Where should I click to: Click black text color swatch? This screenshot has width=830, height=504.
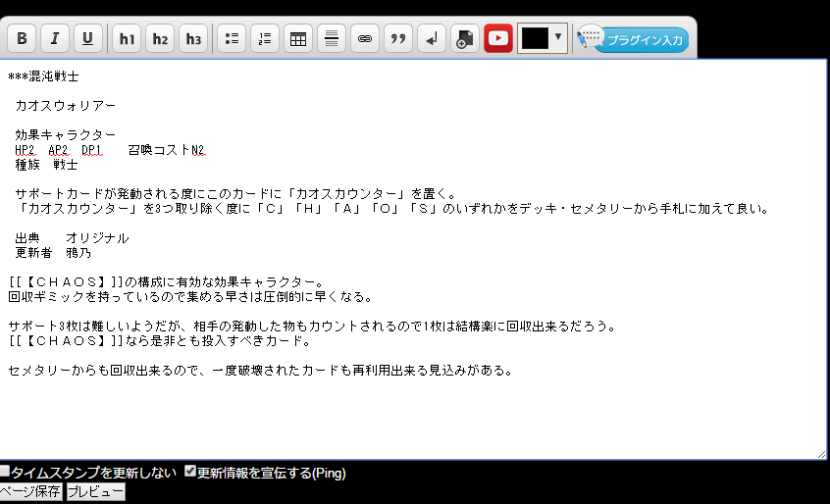(x=535, y=38)
